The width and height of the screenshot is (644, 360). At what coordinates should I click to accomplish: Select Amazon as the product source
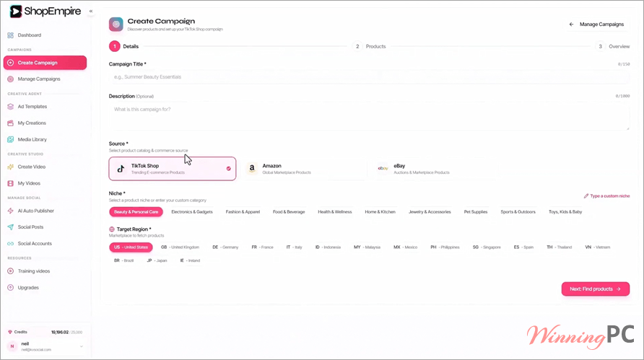pos(305,169)
